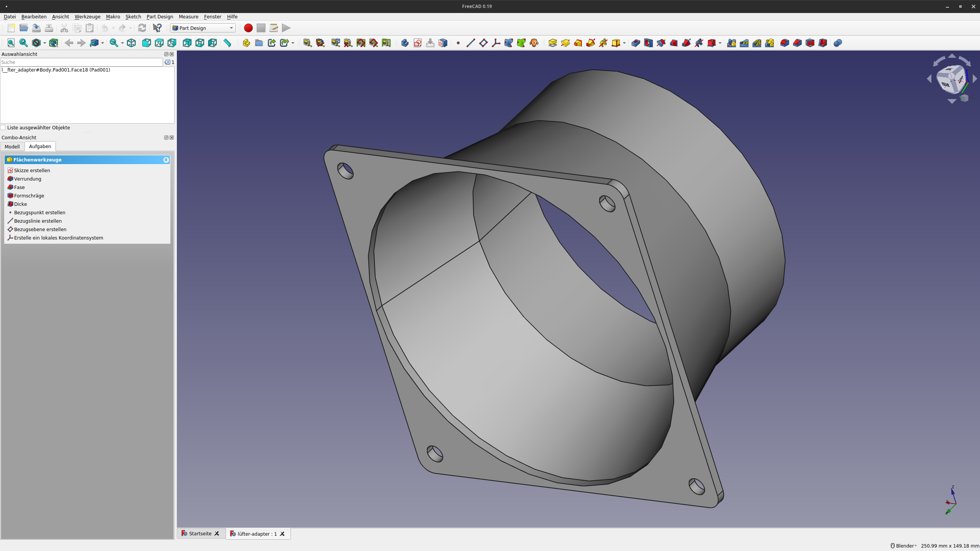Click the navigation cube
Screen dimensions: 980x551
pos(951,78)
